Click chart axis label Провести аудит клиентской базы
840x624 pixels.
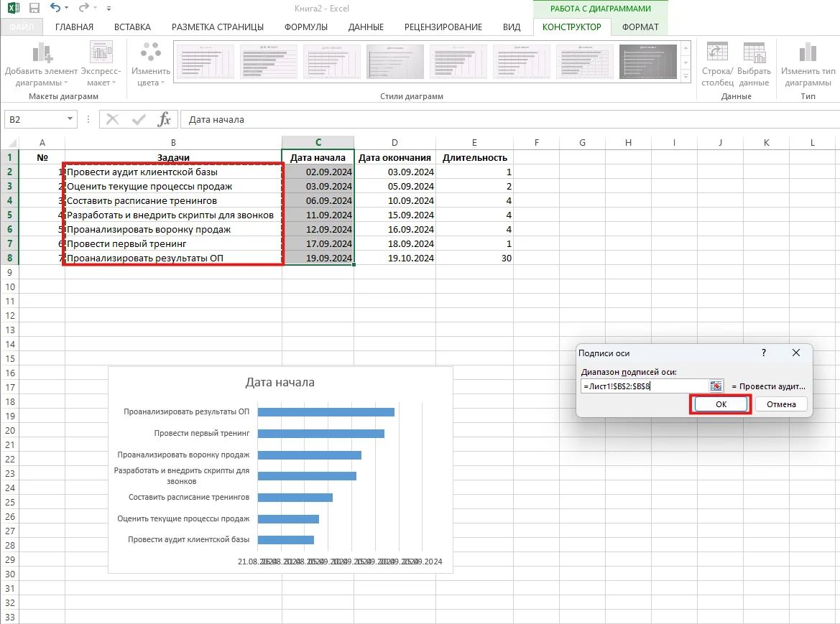point(188,539)
